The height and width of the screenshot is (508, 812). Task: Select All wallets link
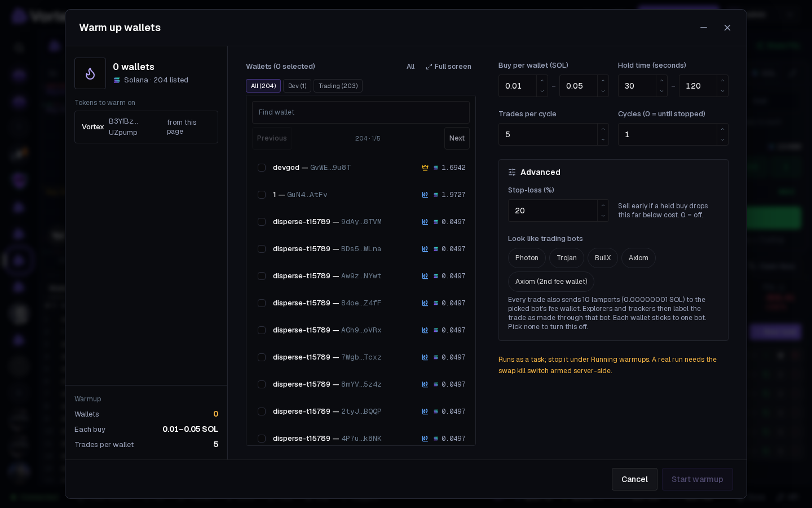coord(411,67)
